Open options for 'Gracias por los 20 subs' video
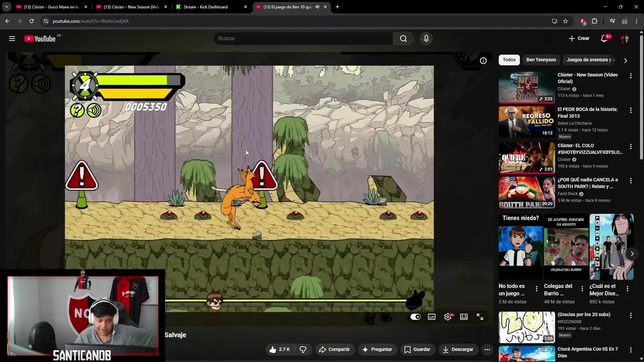The width and height of the screenshot is (644, 362). point(630,316)
